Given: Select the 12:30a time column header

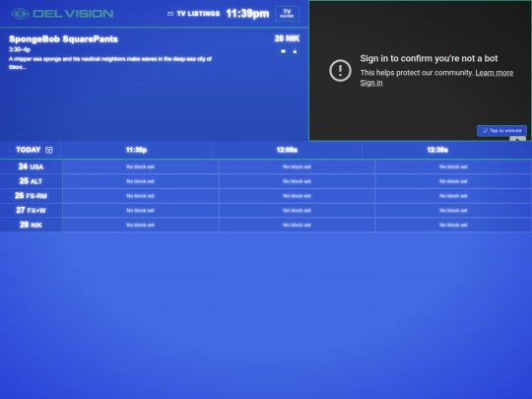Looking at the screenshot, I should [x=437, y=150].
